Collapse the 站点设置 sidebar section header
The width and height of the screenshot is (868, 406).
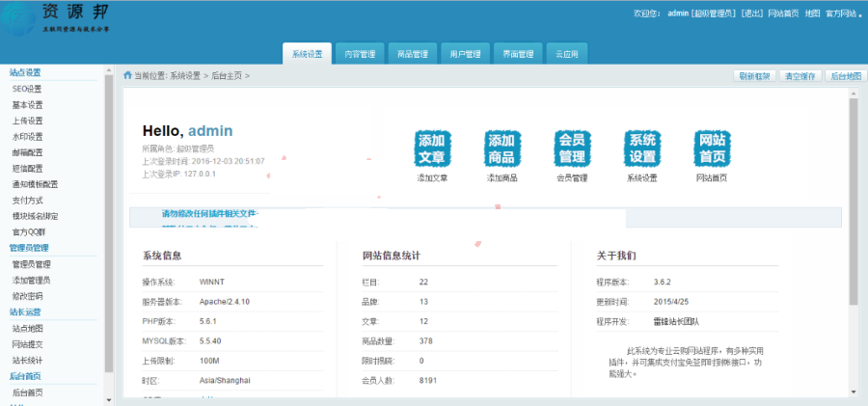click(x=25, y=72)
